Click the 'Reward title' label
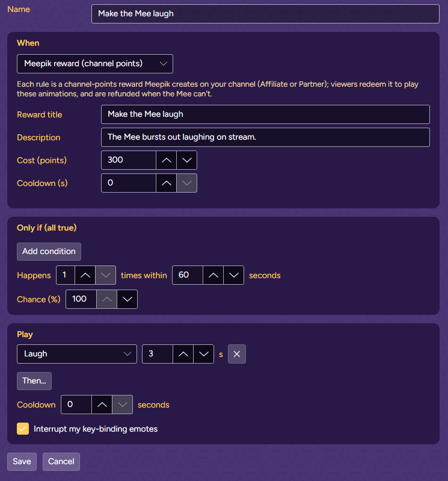The width and height of the screenshot is (448, 481). coord(40,115)
